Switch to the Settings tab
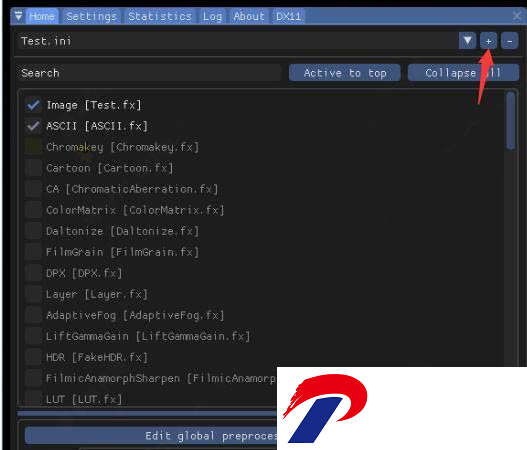Viewport: 527px width, 450px height. (91, 16)
